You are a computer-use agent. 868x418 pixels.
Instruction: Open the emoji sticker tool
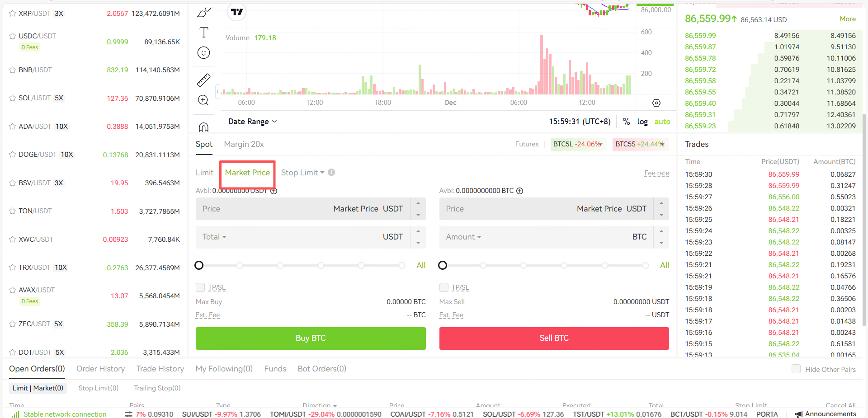[x=204, y=53]
